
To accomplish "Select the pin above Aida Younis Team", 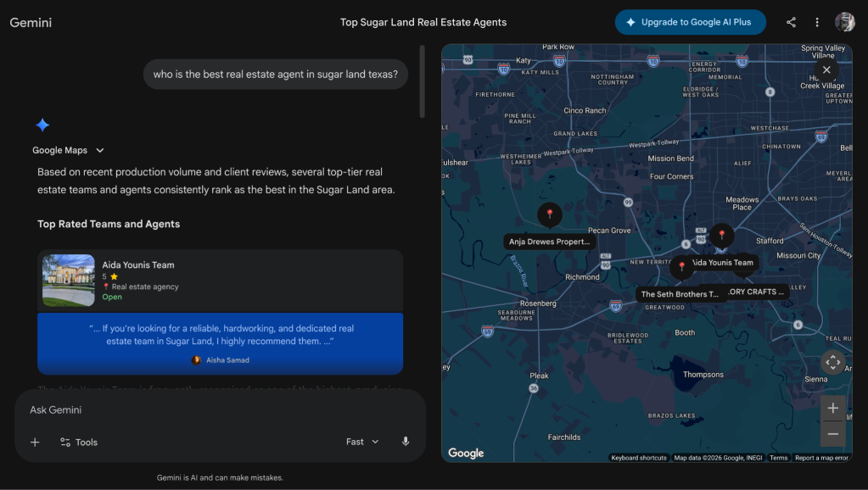I will (722, 235).
